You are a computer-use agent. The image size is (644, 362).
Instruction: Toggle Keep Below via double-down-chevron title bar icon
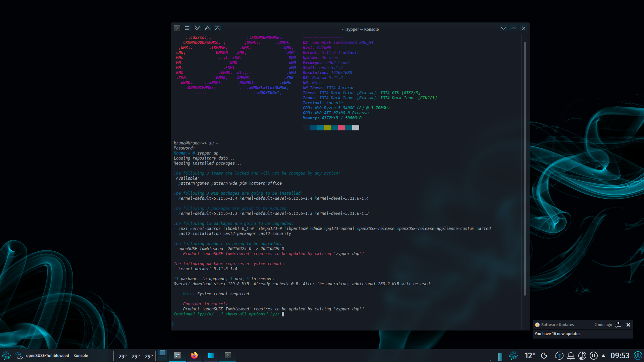[197, 28]
